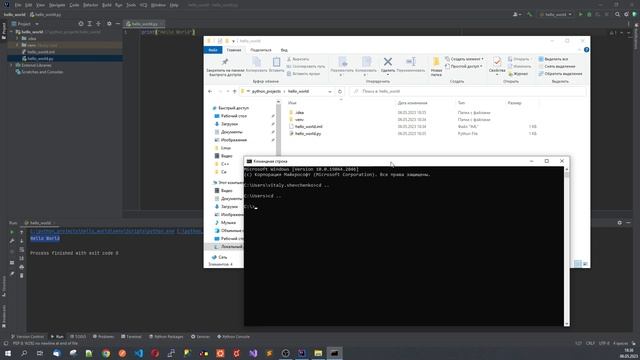Open the Файл tab in Explorer
640x360 pixels.
coord(213,50)
